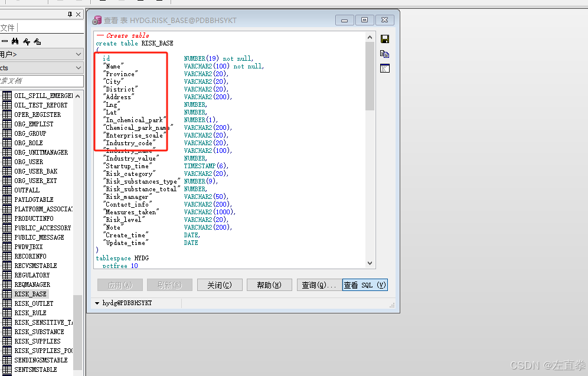Click the SQL pane scroll-up arrow

pos(370,37)
